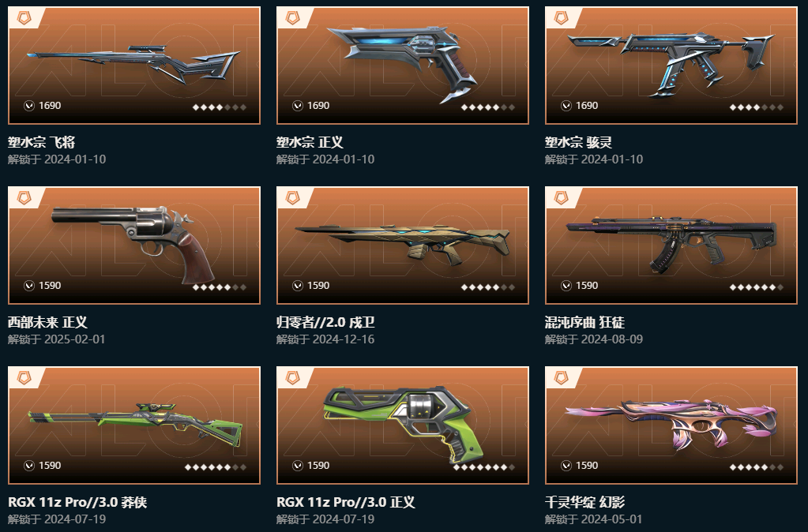
Task: Click the badge icon on 西部未来 正义 card
Action: (x=24, y=198)
